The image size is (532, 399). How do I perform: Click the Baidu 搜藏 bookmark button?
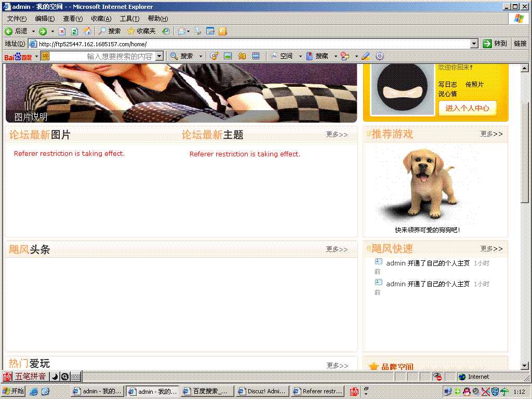point(317,56)
